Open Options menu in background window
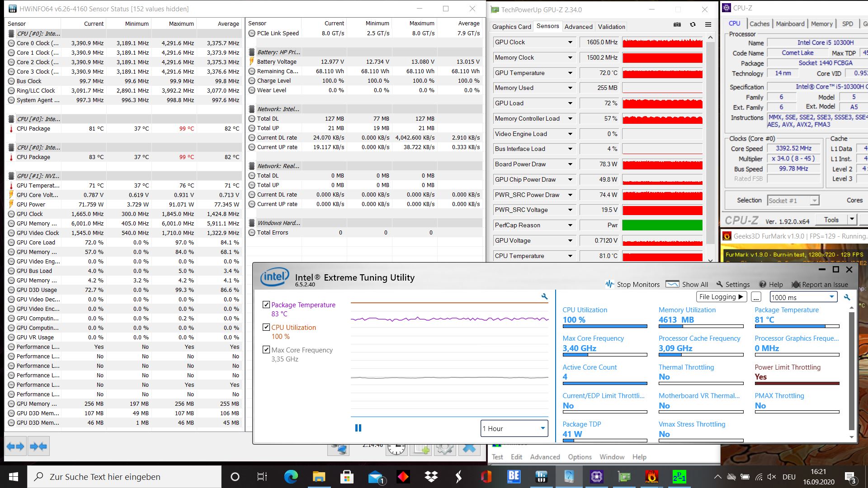 [x=580, y=457]
